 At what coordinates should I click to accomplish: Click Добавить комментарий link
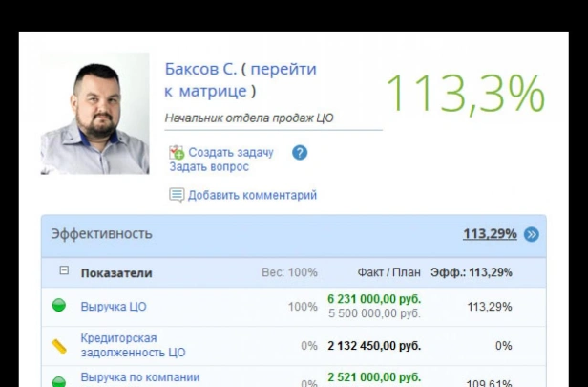tap(252, 195)
